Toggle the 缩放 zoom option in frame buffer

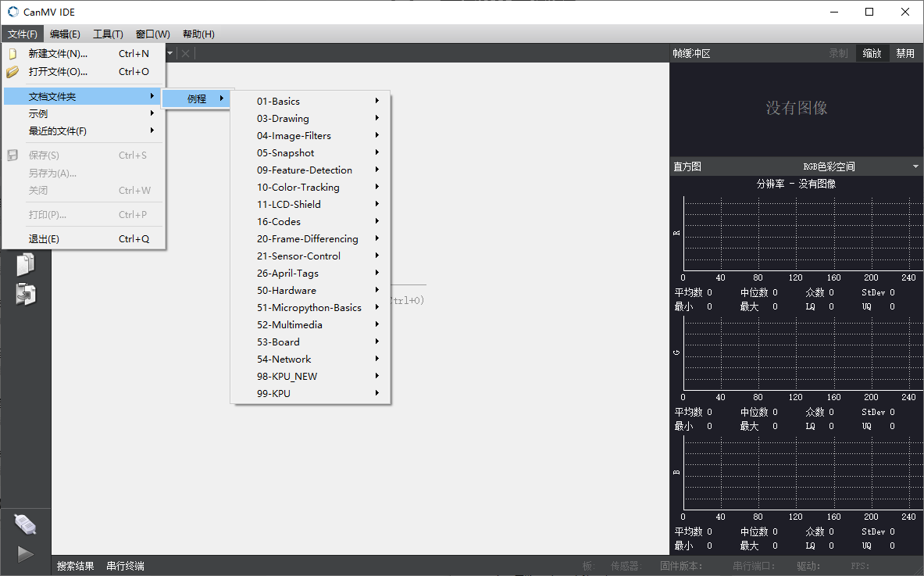point(872,54)
